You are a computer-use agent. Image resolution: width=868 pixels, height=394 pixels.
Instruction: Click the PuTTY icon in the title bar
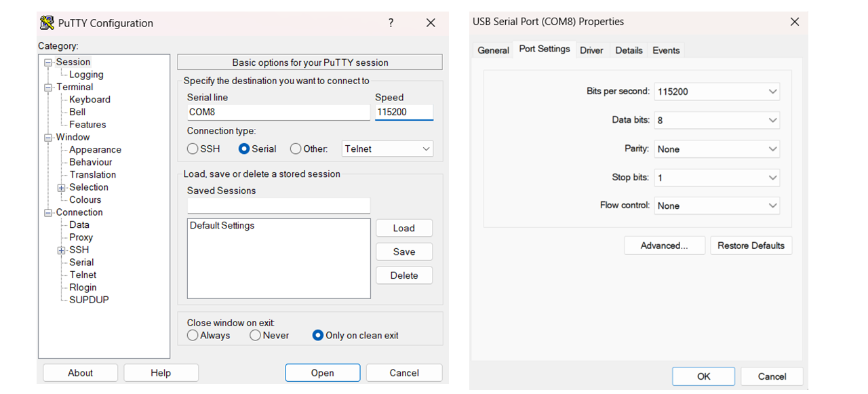[47, 23]
